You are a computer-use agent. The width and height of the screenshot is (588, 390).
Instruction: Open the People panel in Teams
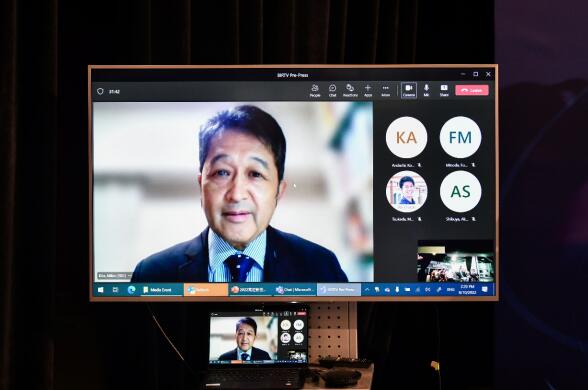pos(315,90)
